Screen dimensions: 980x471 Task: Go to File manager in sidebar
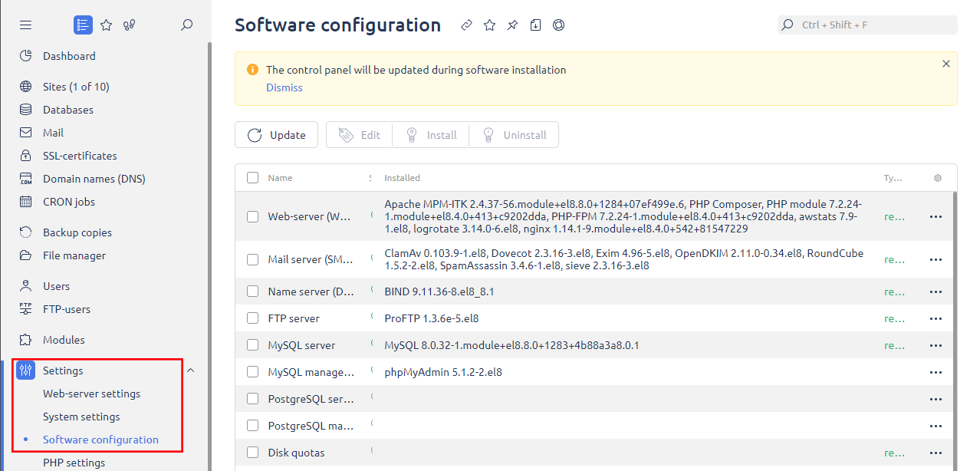click(74, 255)
